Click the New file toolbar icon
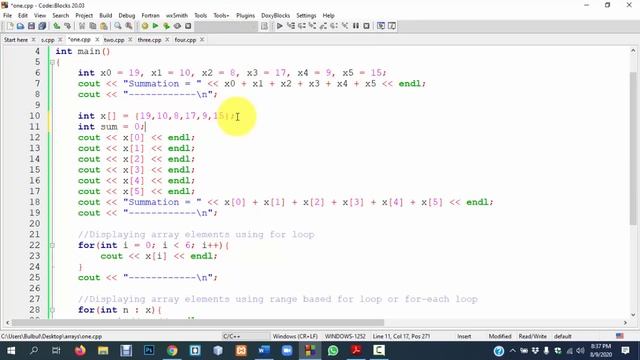Viewport: 640px width, 360px height. [10, 26]
